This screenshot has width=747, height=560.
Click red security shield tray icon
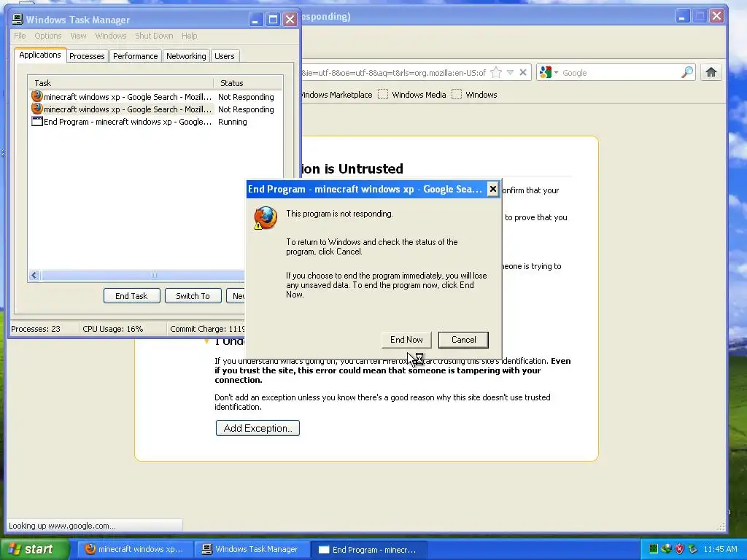(x=679, y=549)
